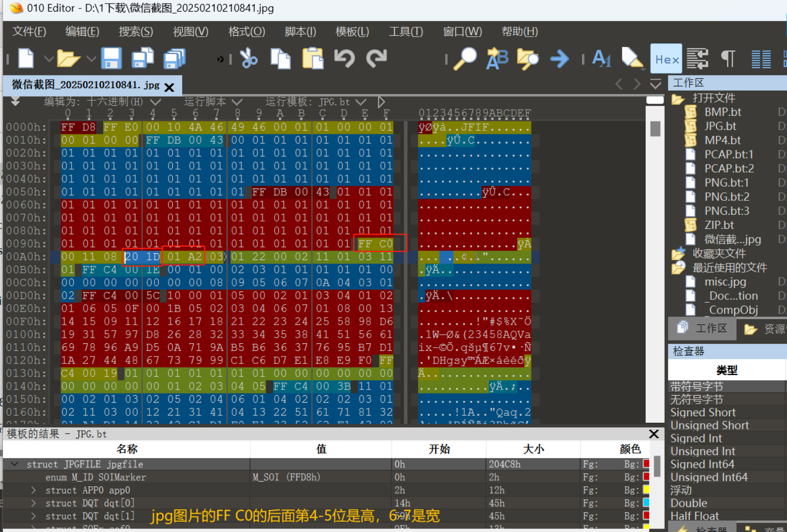The width and height of the screenshot is (787, 532).
Task: Click the Save As icon
Action: tap(142, 58)
